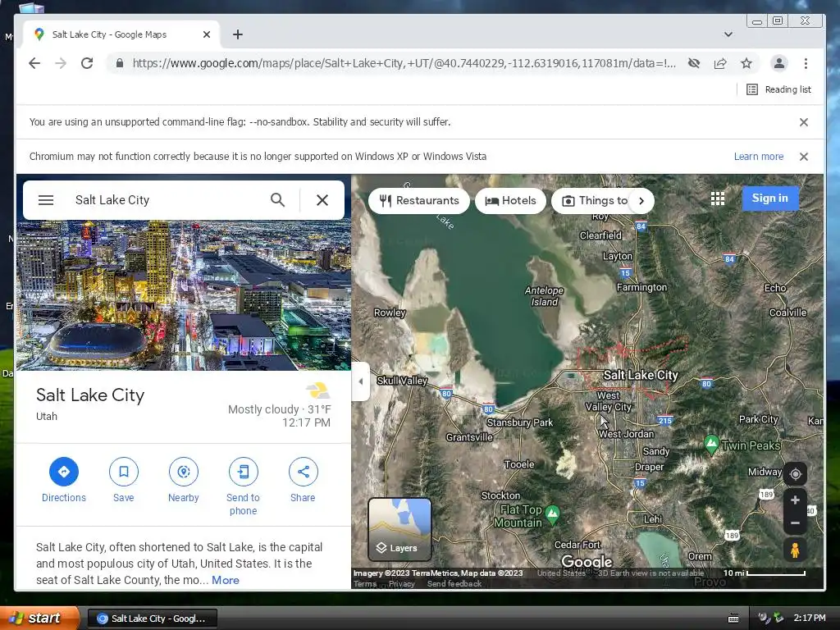The image size is (840, 630).
Task: Click the Privacy link on the map
Action: point(402,584)
